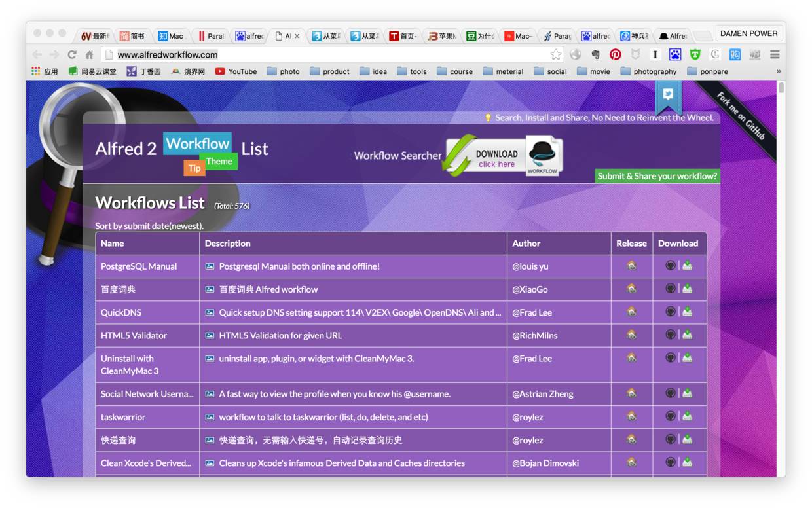Viewport: 812px width, 508px height.
Task: Select the 'taskwarrior' name cell
Action: (147, 417)
